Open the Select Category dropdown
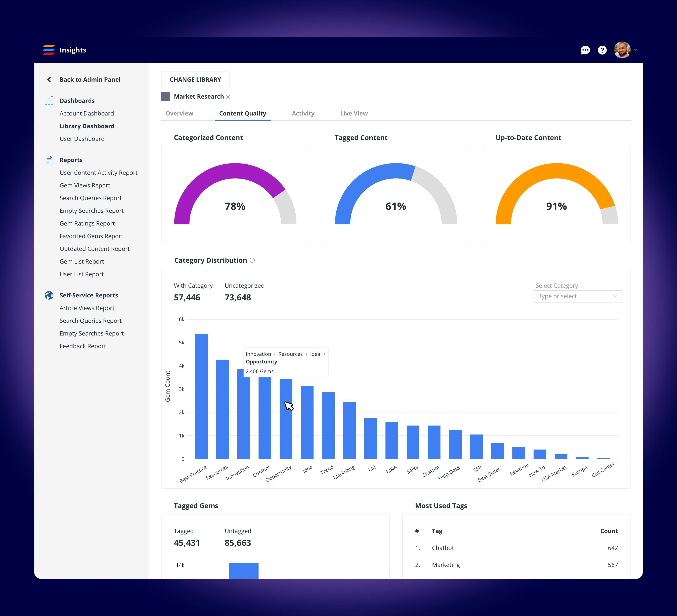The width and height of the screenshot is (677, 616). pos(578,296)
